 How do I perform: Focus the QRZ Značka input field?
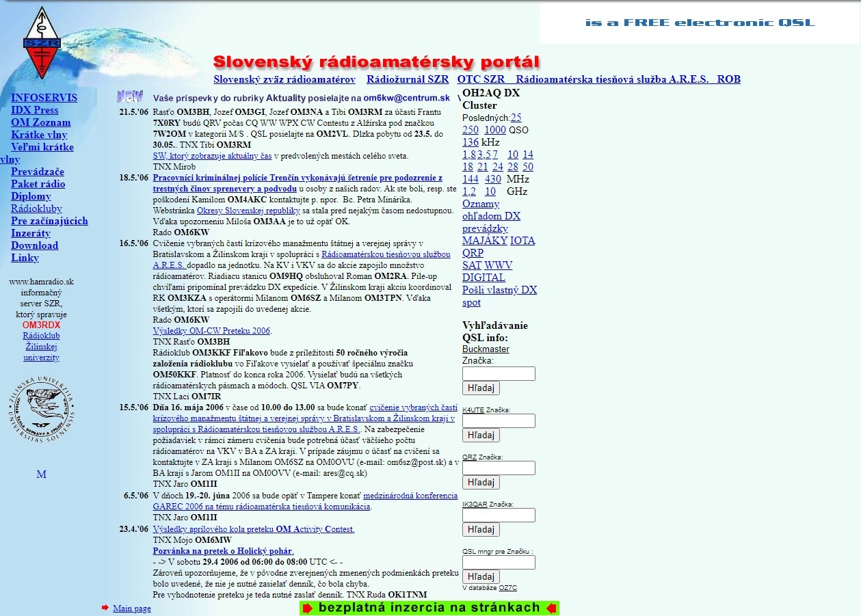499,468
